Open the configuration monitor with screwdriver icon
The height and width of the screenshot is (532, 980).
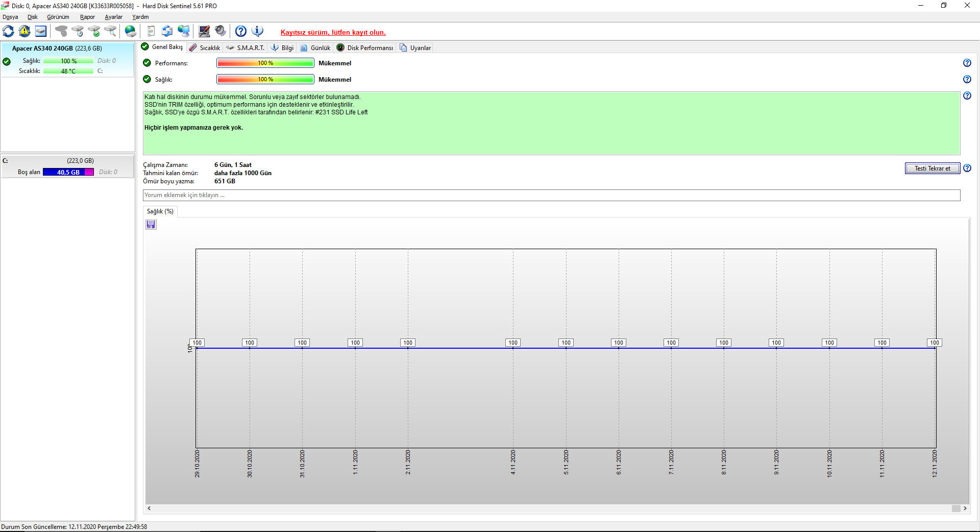204,31
